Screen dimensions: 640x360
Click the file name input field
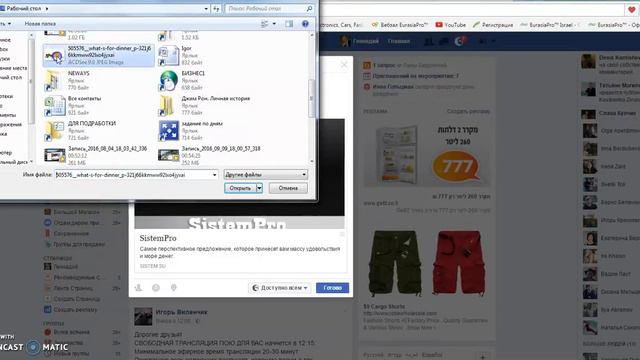tap(133, 175)
